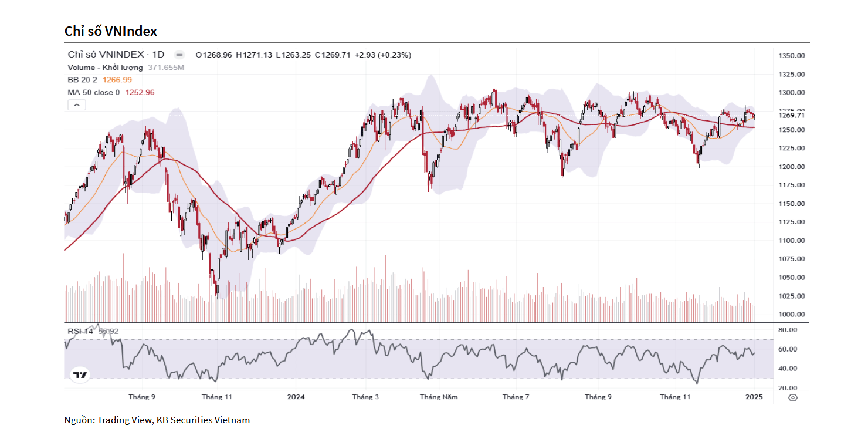The height and width of the screenshot is (442, 868).
Task: Select the Chỉ số VNINDEX · 1D legend title
Action: 116,55
